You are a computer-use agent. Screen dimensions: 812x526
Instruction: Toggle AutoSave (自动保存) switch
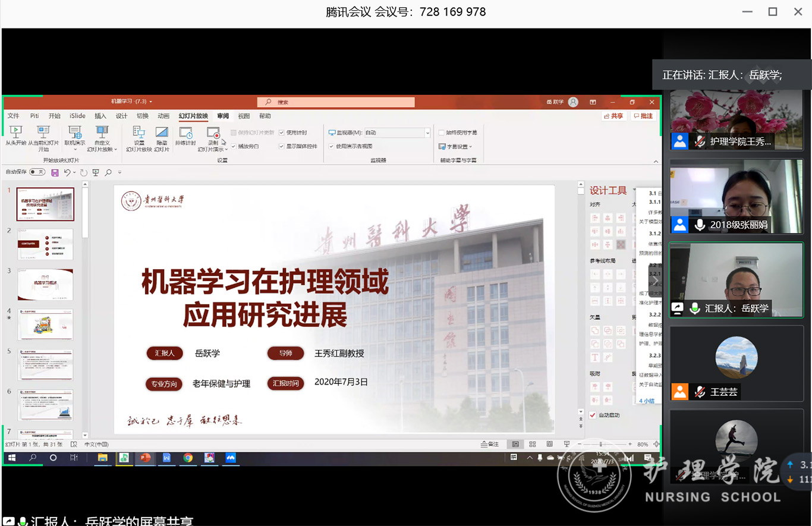click(37, 172)
